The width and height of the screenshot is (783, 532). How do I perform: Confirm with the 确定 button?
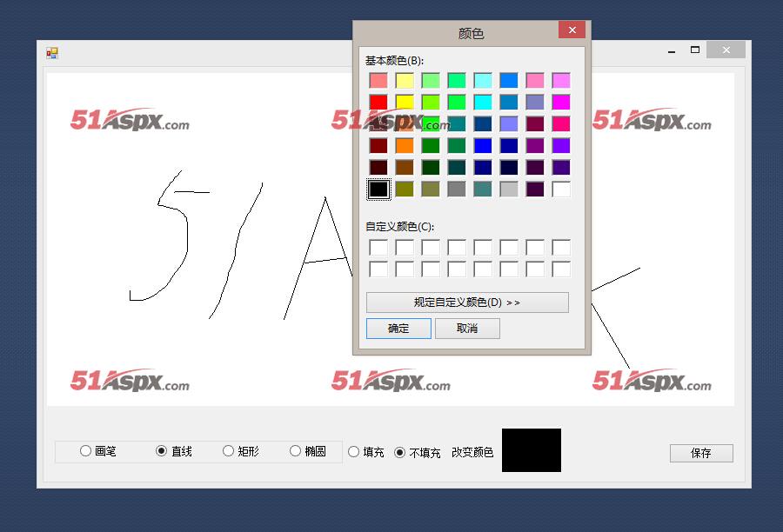[398, 329]
